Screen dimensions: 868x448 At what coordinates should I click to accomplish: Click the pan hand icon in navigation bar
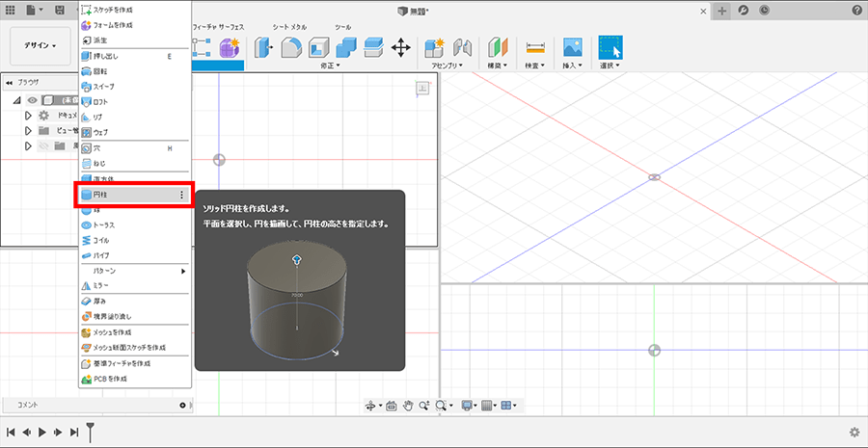[408, 407]
